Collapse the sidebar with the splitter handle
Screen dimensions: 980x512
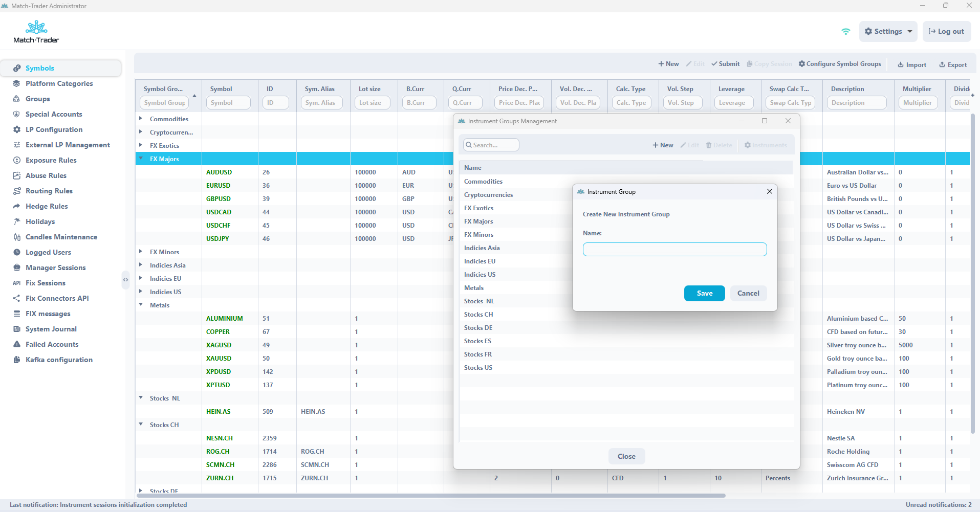pos(125,280)
